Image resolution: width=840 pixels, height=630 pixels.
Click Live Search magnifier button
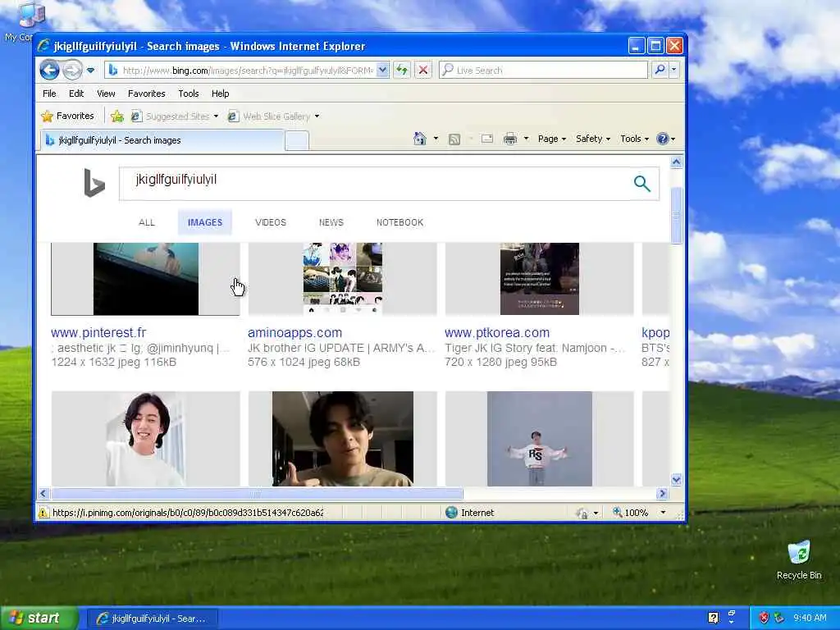tap(660, 70)
